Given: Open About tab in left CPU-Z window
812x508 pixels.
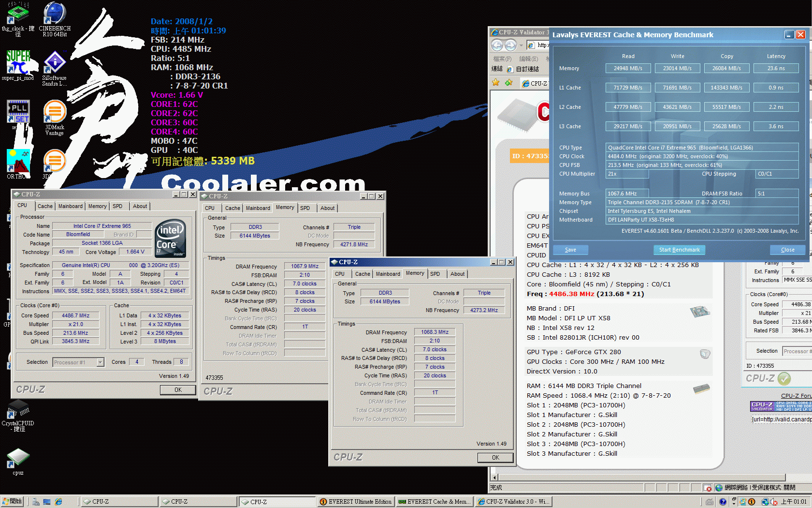Looking at the screenshot, I should [x=140, y=206].
